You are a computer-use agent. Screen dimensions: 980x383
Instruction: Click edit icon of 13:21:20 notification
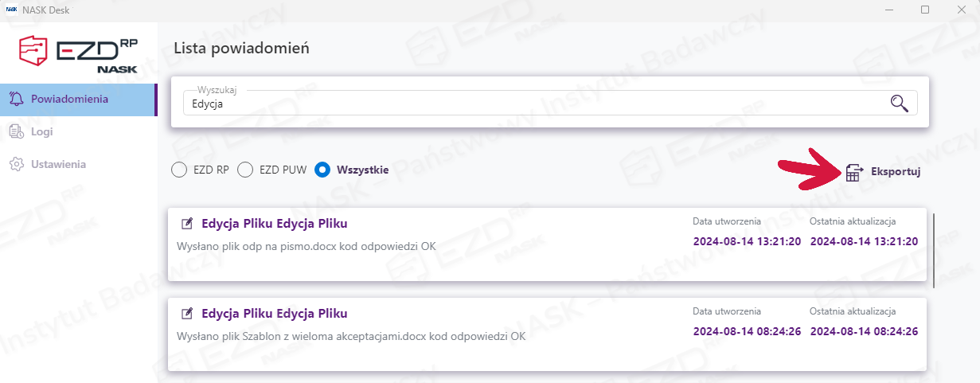pyautogui.click(x=188, y=223)
